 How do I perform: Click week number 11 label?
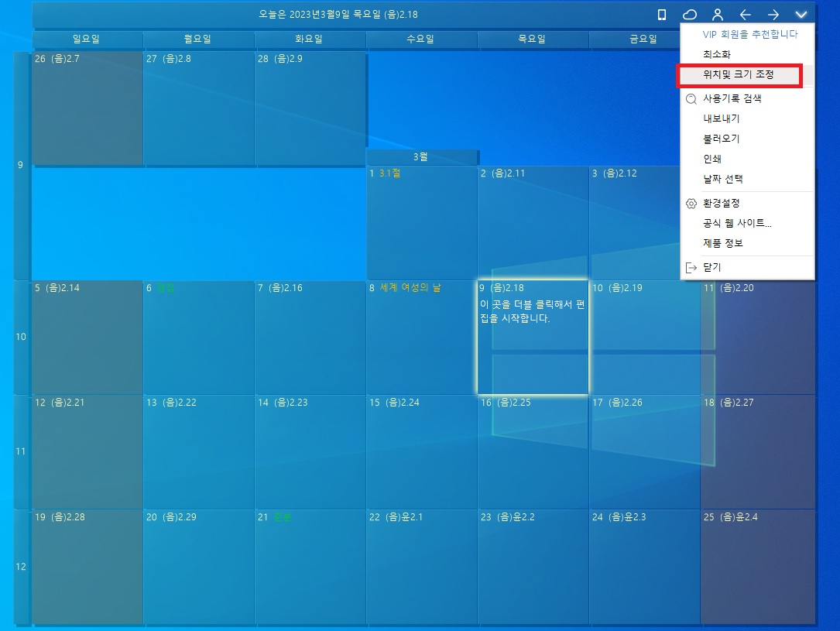click(20, 451)
